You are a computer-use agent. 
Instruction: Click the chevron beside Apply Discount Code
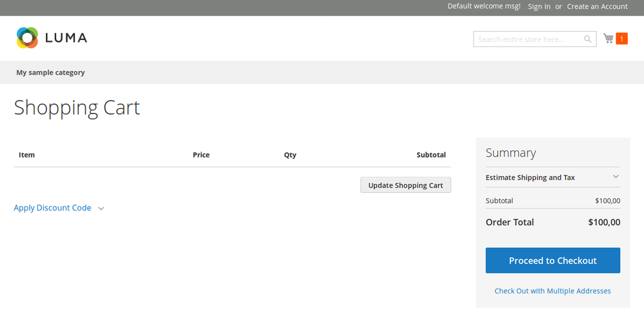[101, 208]
